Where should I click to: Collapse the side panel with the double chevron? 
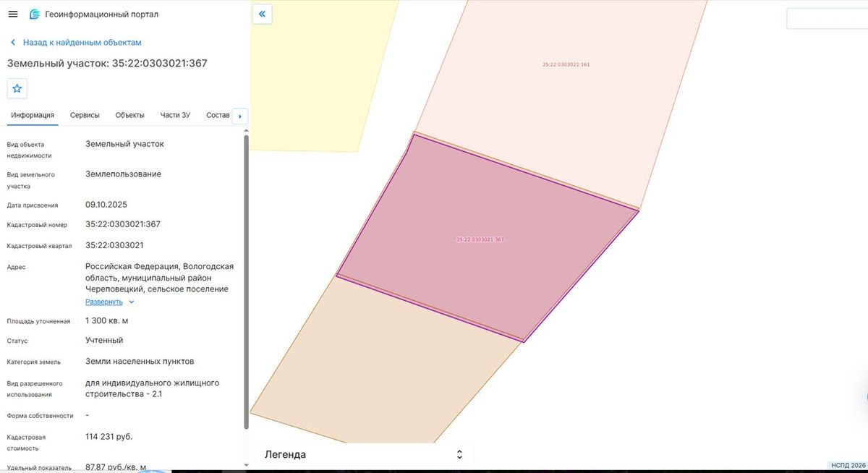[262, 14]
